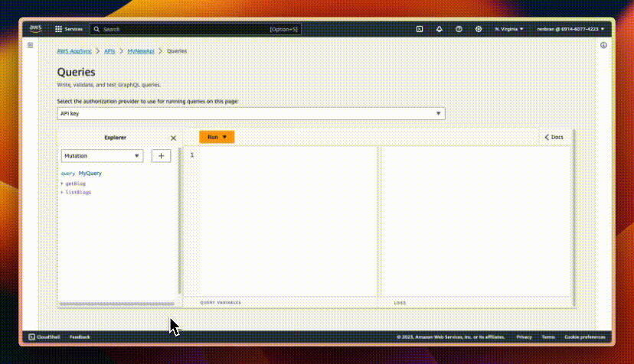The height and width of the screenshot is (364, 634).
Task: Go to MyNewApi breadcrumb link
Action: pos(141,51)
